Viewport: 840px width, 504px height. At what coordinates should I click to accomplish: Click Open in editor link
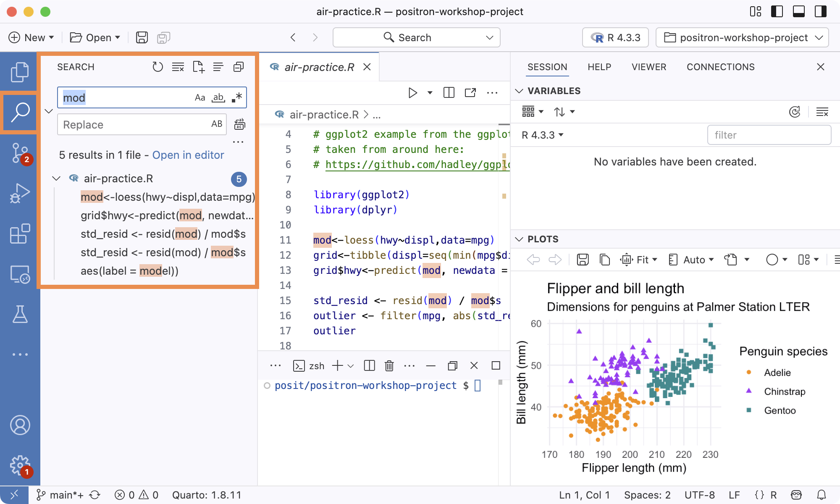(x=188, y=155)
